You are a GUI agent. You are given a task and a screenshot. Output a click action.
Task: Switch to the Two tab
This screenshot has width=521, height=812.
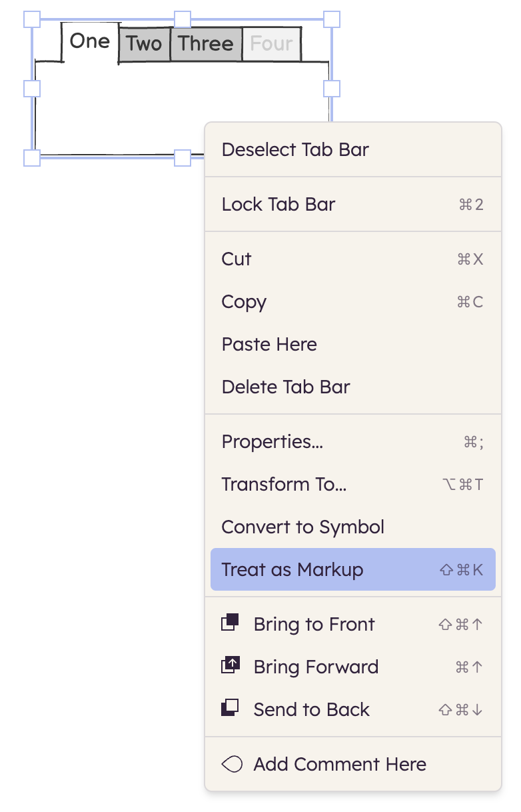145,45
